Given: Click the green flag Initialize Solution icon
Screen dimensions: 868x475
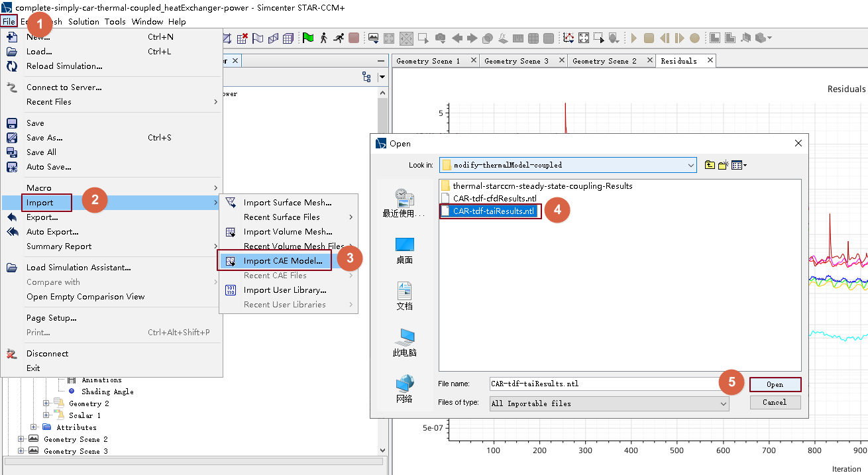Looking at the screenshot, I should (x=307, y=38).
